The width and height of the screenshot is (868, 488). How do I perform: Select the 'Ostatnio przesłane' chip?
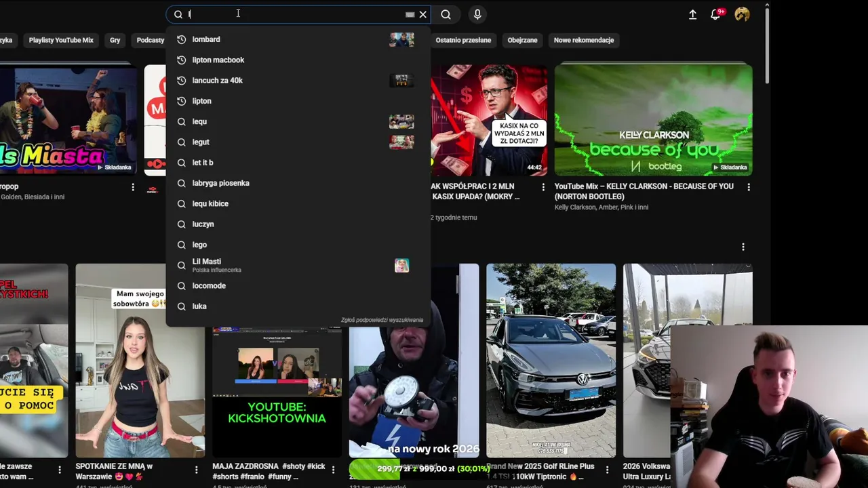[x=463, y=40]
